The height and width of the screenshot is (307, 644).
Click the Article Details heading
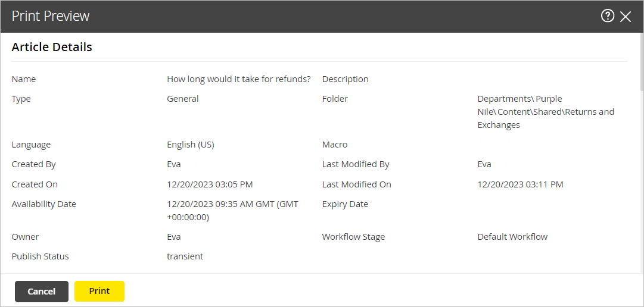point(52,47)
